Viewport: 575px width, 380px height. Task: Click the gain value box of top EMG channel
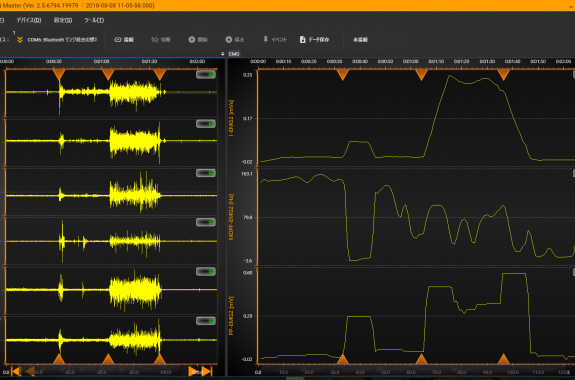pos(206,75)
